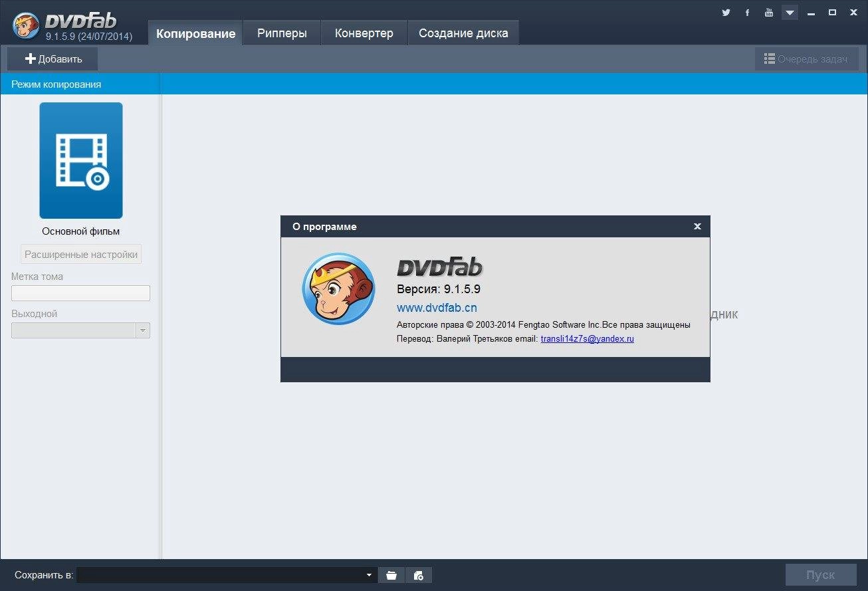Click the Пуск start button
This screenshot has height=591, width=868.
click(x=821, y=575)
